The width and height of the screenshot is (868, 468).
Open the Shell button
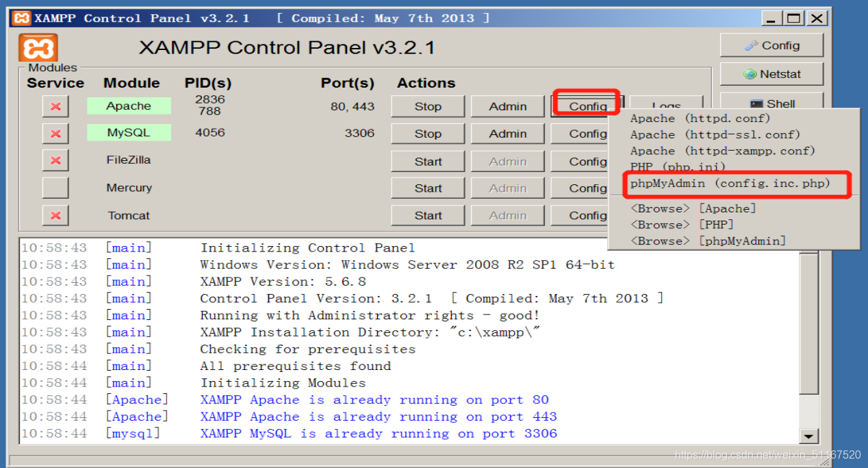[x=771, y=101]
